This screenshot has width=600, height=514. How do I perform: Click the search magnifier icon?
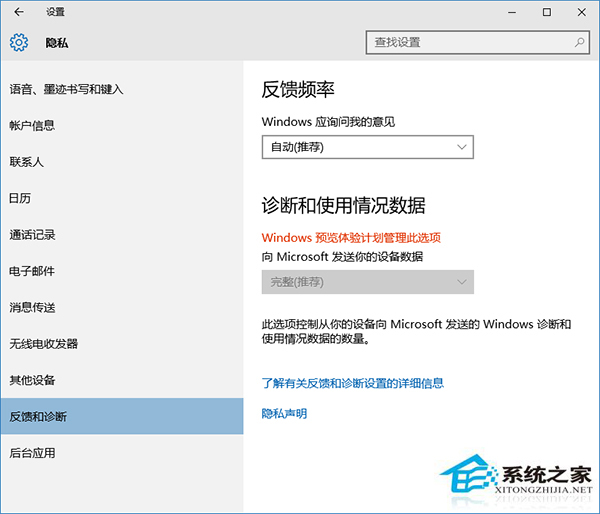click(579, 42)
